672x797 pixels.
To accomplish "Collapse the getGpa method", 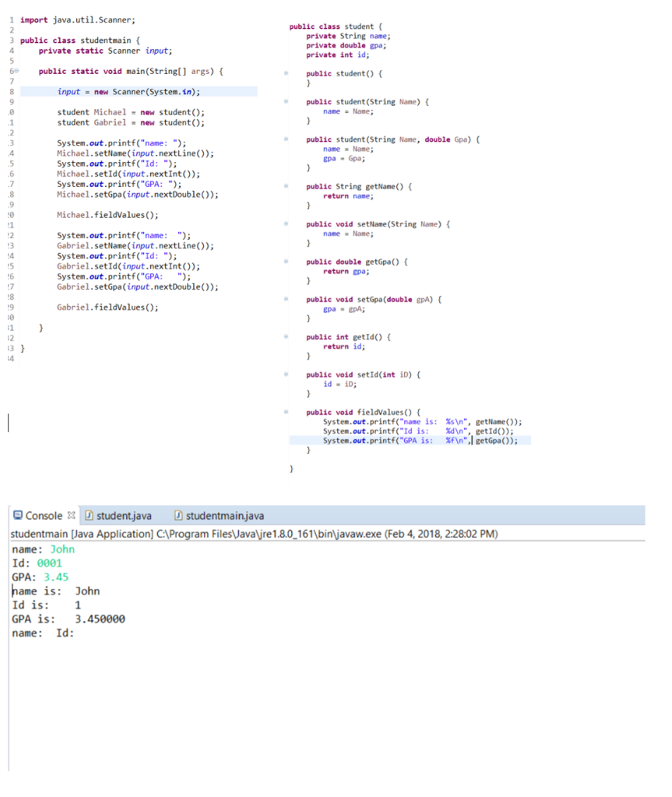I will (285, 261).
